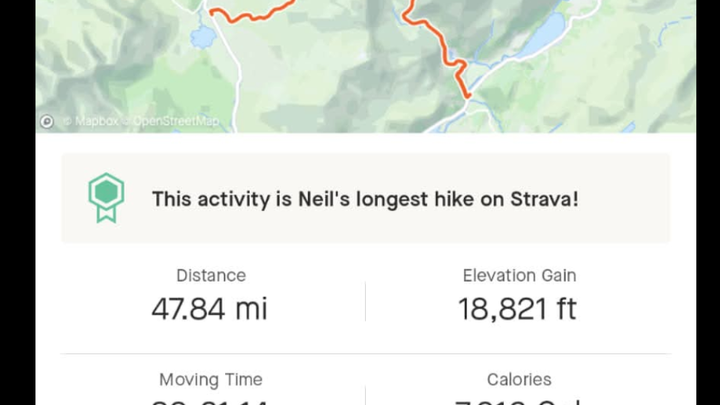Click the copyright symbol before Mapbox
This screenshot has height=405, width=720.
coord(67,121)
